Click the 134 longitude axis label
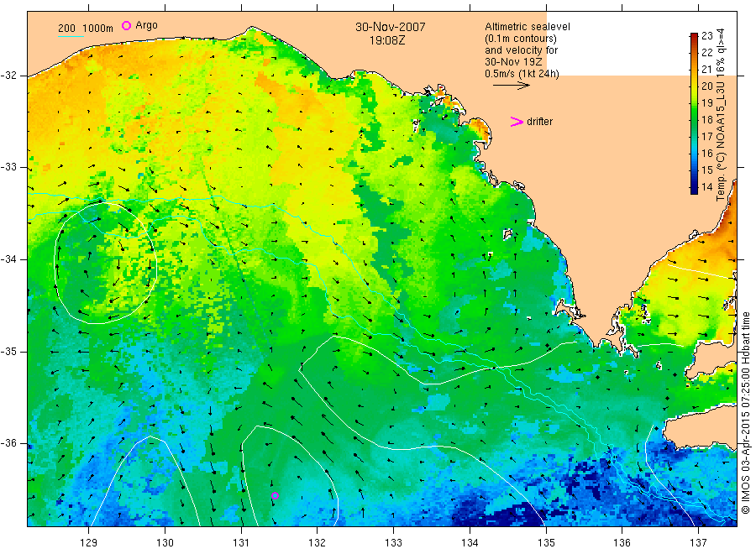The height and width of the screenshot is (554, 756). click(470, 543)
